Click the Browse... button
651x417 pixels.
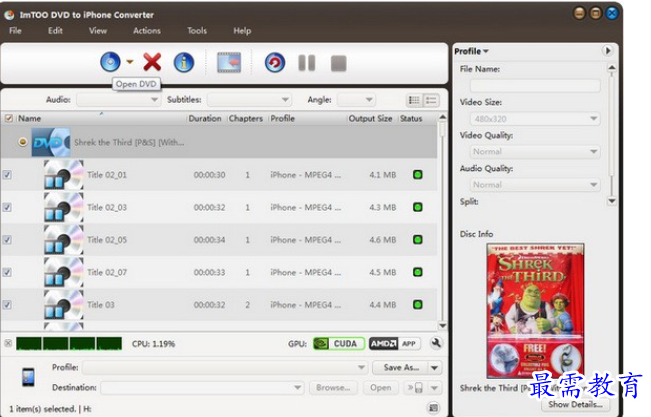pyautogui.click(x=333, y=388)
